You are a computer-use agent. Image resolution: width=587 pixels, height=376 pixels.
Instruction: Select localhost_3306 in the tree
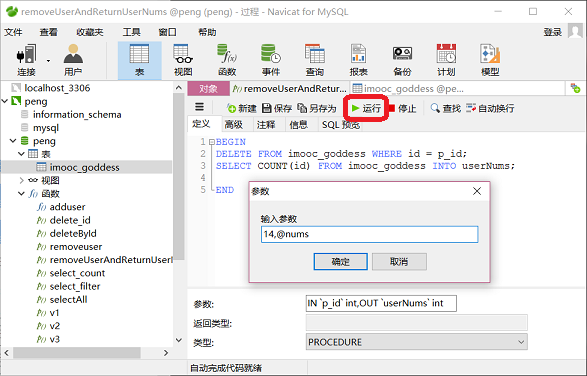tap(57, 88)
